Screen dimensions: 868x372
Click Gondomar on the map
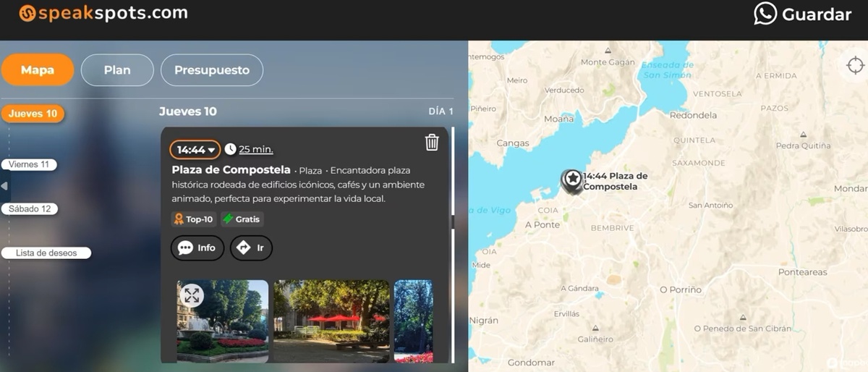coord(531,363)
